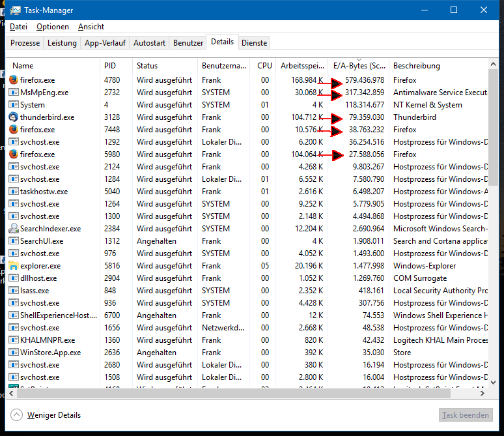The height and width of the screenshot is (436, 504).
Task: Click the KHALMNPR.exe process icon
Action: coord(14,340)
